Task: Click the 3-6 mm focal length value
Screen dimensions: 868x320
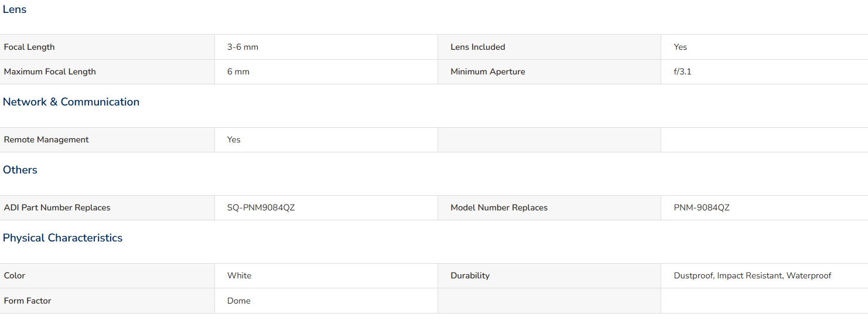Action: (x=242, y=47)
